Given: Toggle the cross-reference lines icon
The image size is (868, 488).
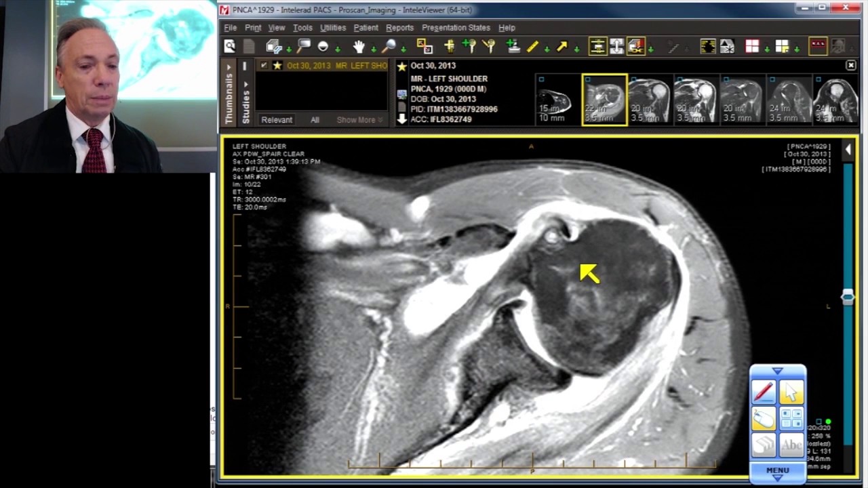Looking at the screenshot, I should pyautogui.click(x=635, y=46).
